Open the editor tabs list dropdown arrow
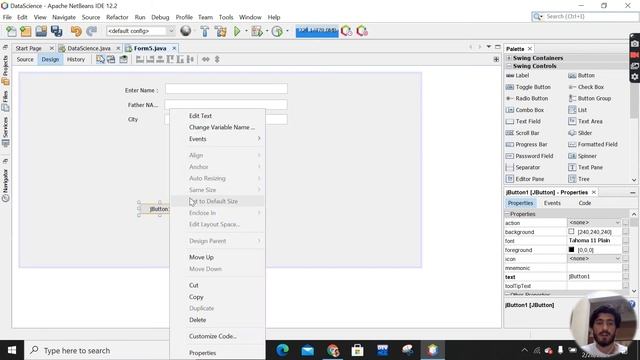This screenshot has height=360, width=640. pyautogui.click(x=489, y=47)
